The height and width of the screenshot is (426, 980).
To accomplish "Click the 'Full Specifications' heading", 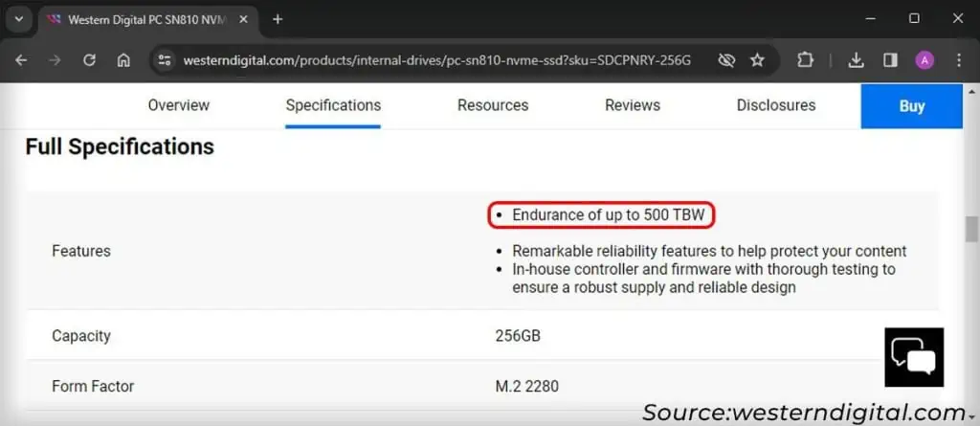I will coord(120,147).
